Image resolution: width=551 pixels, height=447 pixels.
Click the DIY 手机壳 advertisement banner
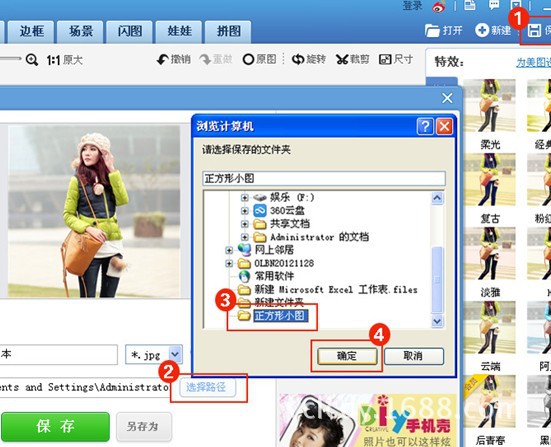click(369, 420)
